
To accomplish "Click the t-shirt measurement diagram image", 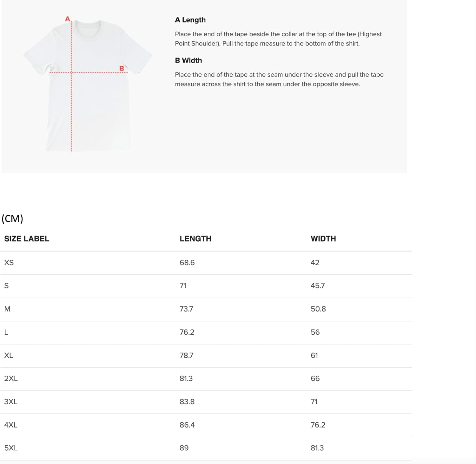I will coord(88,86).
